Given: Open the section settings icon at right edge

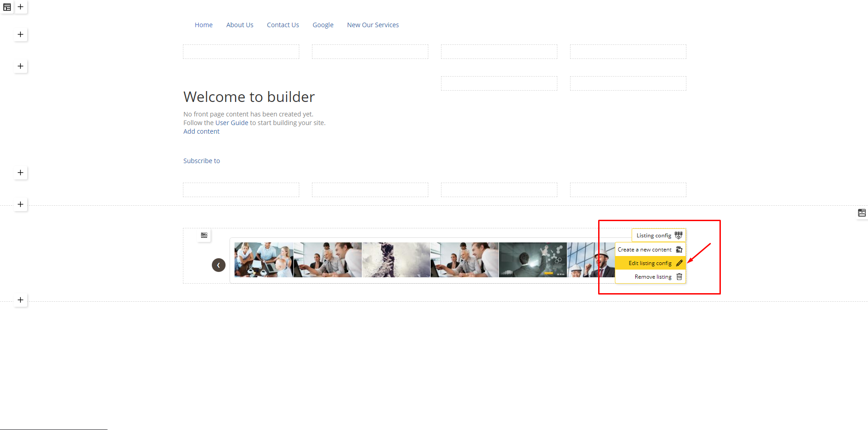Looking at the screenshot, I should (862, 213).
